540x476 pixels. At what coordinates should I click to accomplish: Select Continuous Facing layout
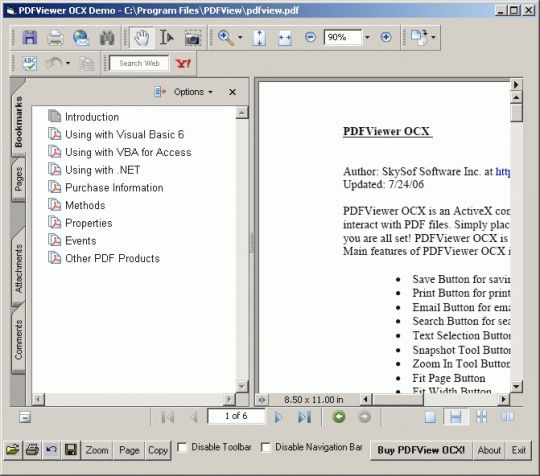click(481, 417)
